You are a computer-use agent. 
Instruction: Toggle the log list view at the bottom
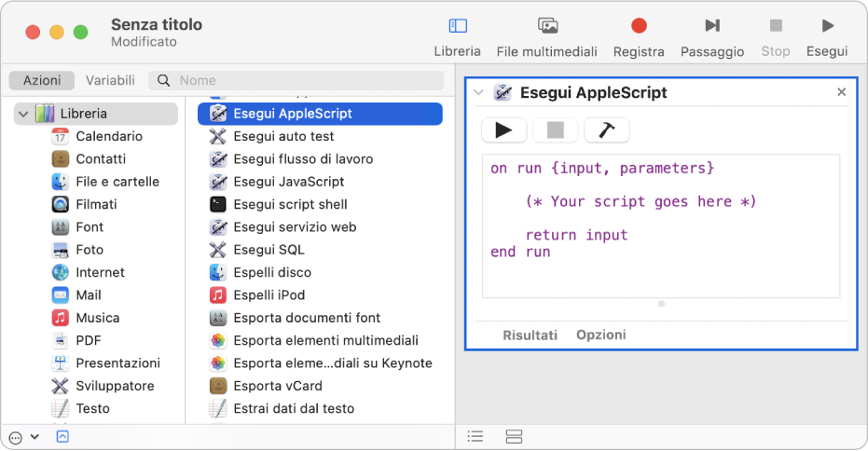pos(475,436)
